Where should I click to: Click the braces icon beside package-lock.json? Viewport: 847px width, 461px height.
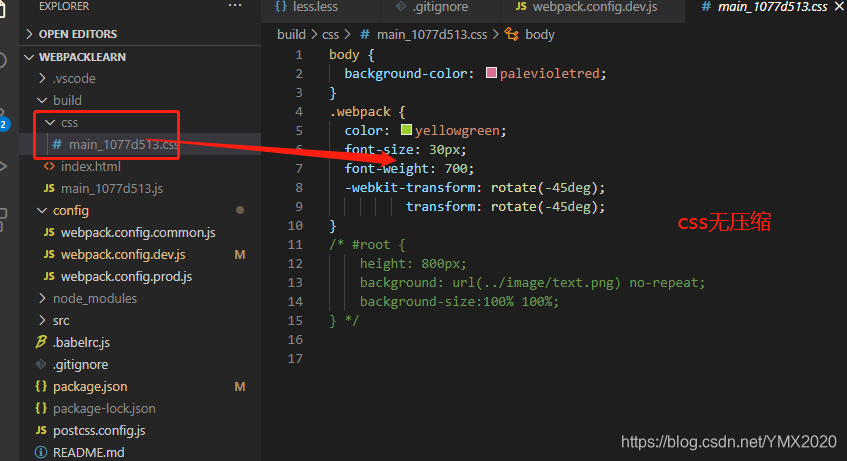pyautogui.click(x=41, y=409)
